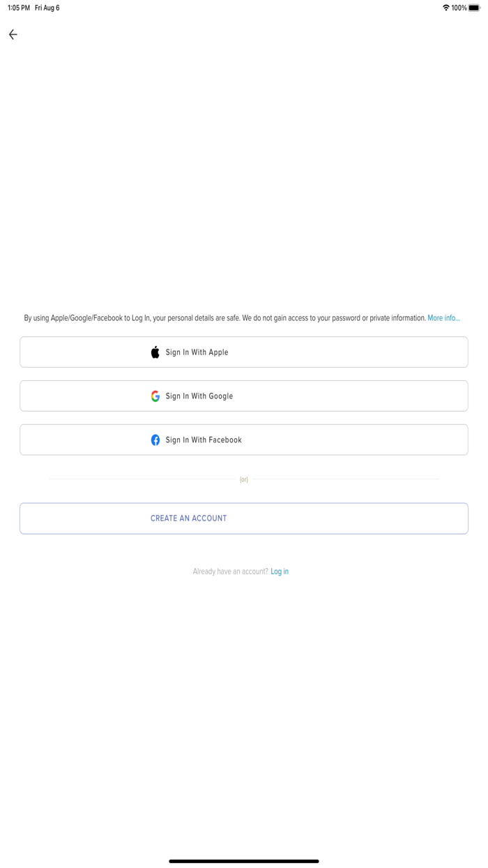The height and width of the screenshot is (868, 488).
Task: Click the Apple logo icon
Action: (x=155, y=352)
